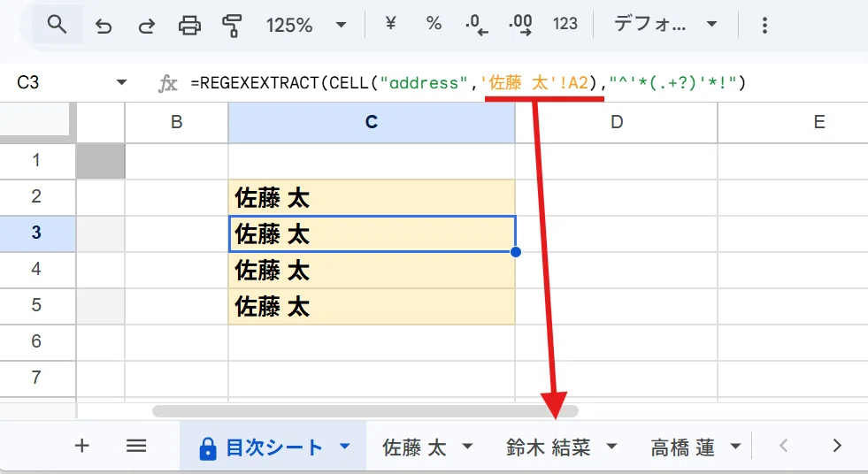Switch to the 佐藤 太 sheet tab
Screen dimensions: 868x474
(x=414, y=447)
